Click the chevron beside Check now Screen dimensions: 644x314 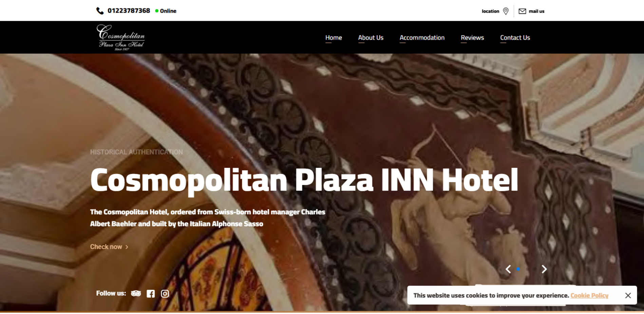[127, 247]
